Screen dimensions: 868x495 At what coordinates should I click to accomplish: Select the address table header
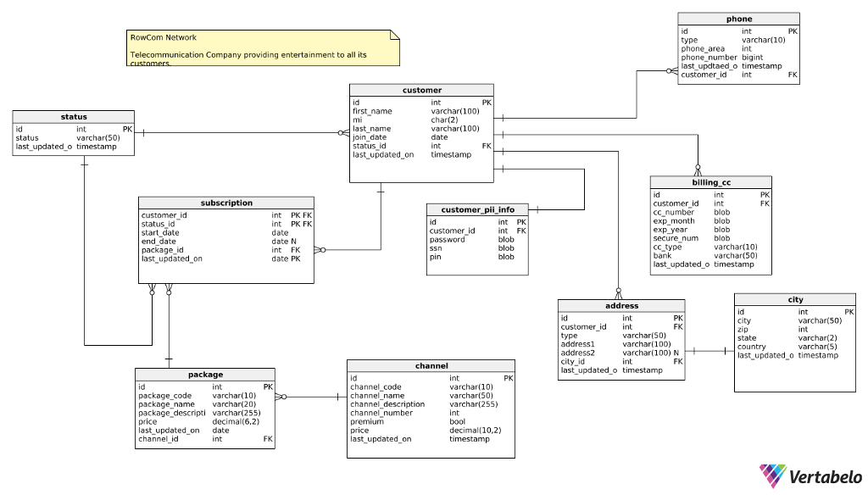pyautogui.click(x=621, y=306)
